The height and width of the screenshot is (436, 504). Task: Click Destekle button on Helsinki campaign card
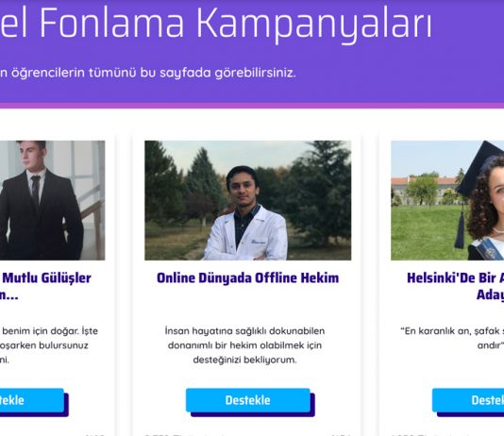[x=468, y=400]
